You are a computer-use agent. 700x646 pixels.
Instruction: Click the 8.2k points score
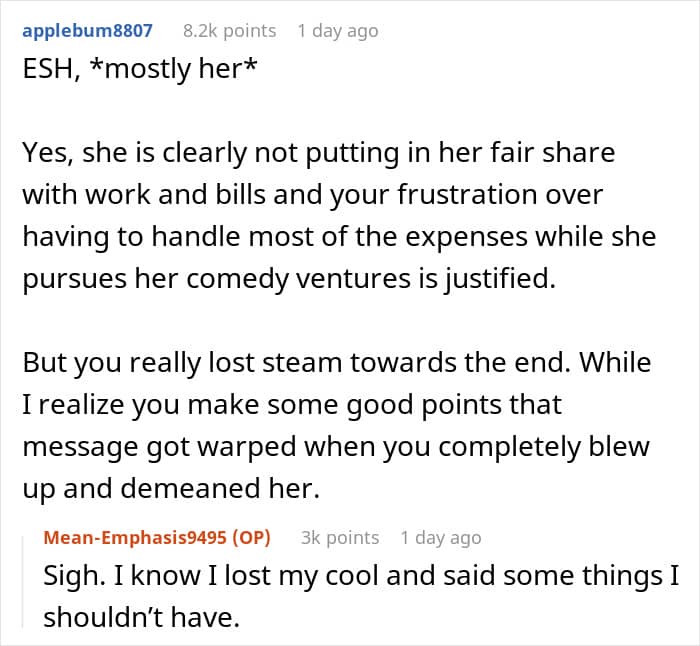(229, 31)
